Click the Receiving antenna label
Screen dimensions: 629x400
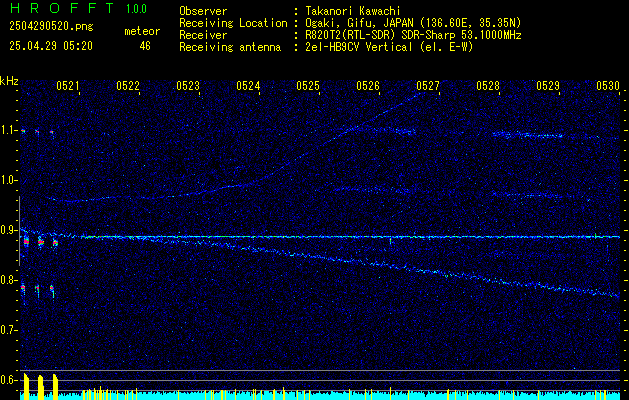[230, 47]
